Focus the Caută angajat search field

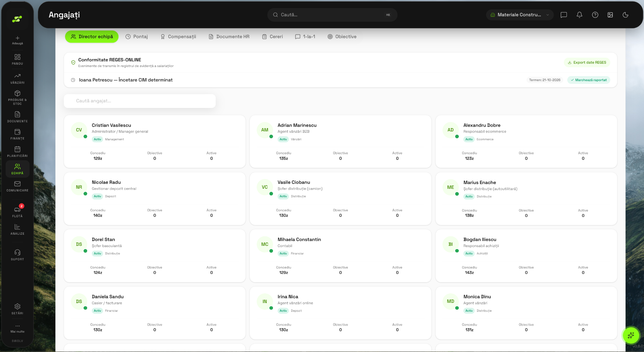click(140, 101)
